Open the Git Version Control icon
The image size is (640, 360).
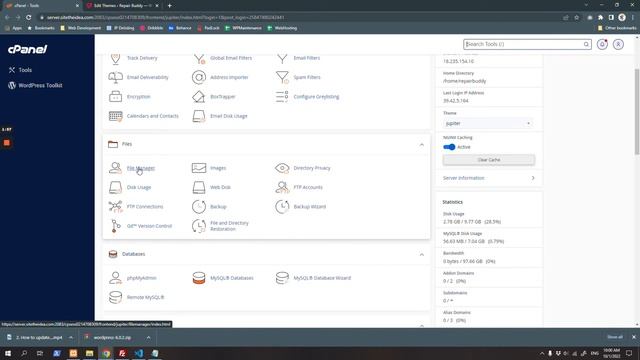pyautogui.click(x=116, y=226)
